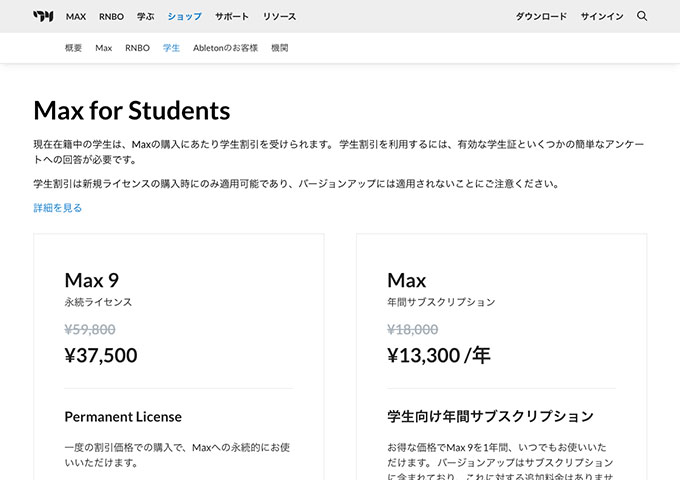Click the Max title in subscription card
This screenshot has width=680, height=480.
tap(407, 280)
